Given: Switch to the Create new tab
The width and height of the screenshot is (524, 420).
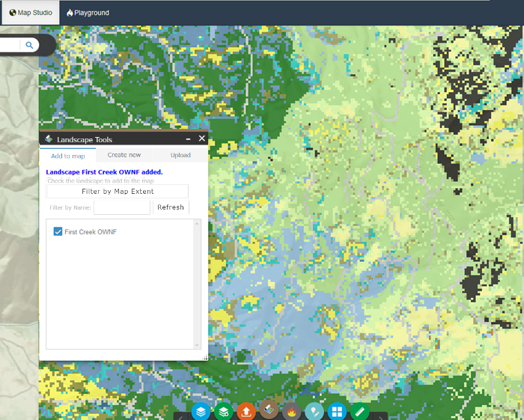Looking at the screenshot, I should [x=124, y=155].
